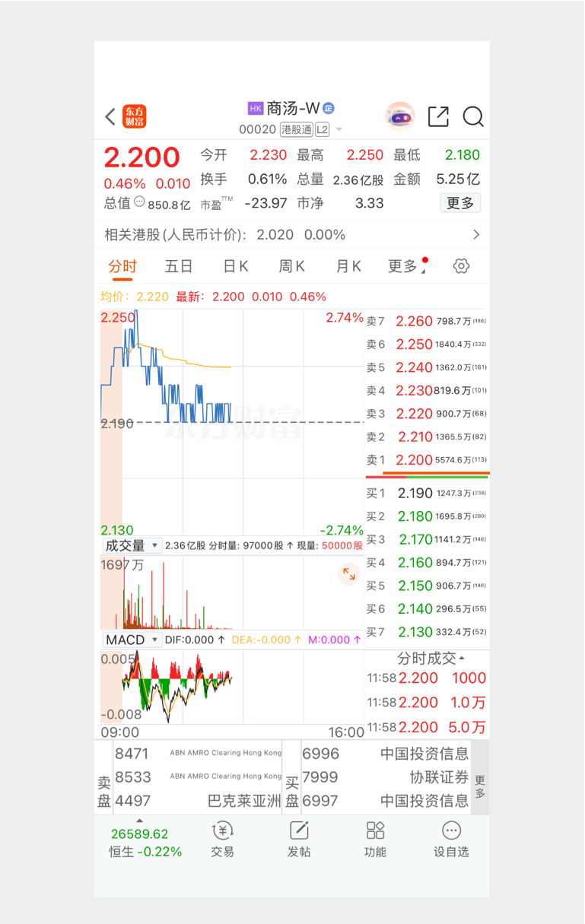Expand 相关港股 row chevron
This screenshot has width=585, height=924.
tap(476, 235)
